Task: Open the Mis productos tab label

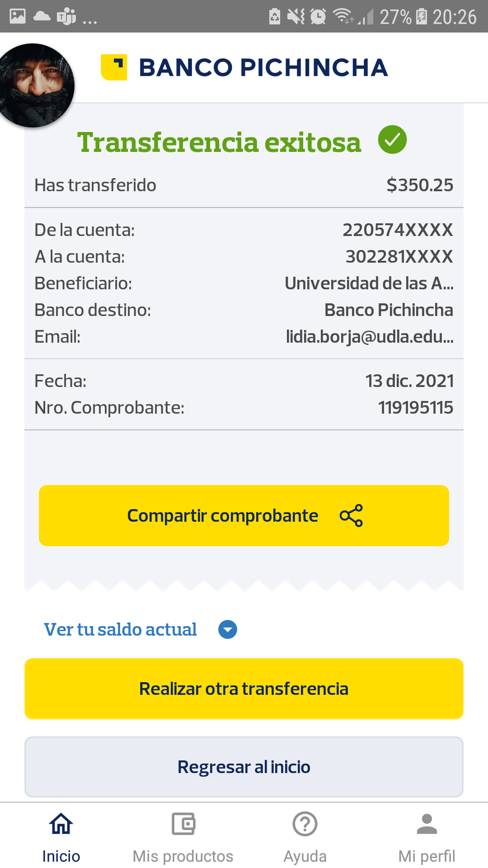Action: click(x=183, y=856)
